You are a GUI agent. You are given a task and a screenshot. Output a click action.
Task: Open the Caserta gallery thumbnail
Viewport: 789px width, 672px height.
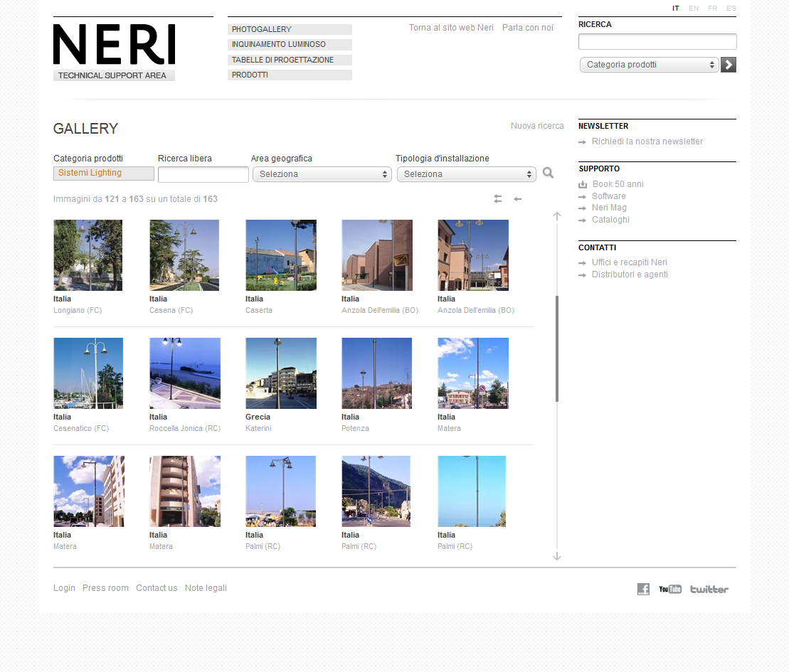click(281, 255)
